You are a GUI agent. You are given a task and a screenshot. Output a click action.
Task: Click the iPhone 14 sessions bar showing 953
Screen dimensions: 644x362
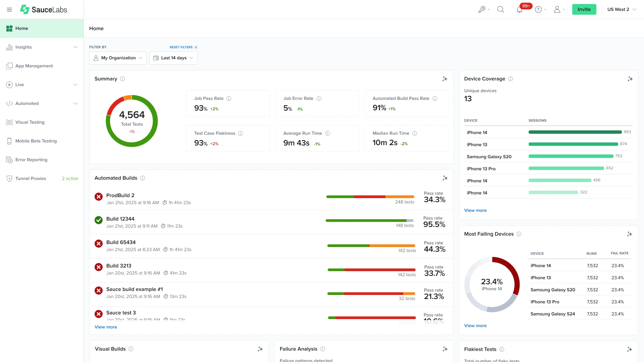575,132
